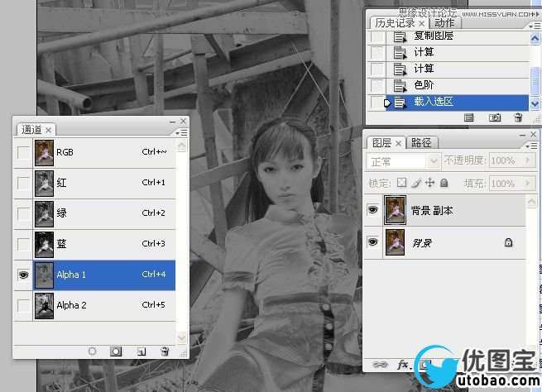Viewport: 542px width, 392px height.
Task: Click the lock position icon in Layers
Action: (430, 183)
